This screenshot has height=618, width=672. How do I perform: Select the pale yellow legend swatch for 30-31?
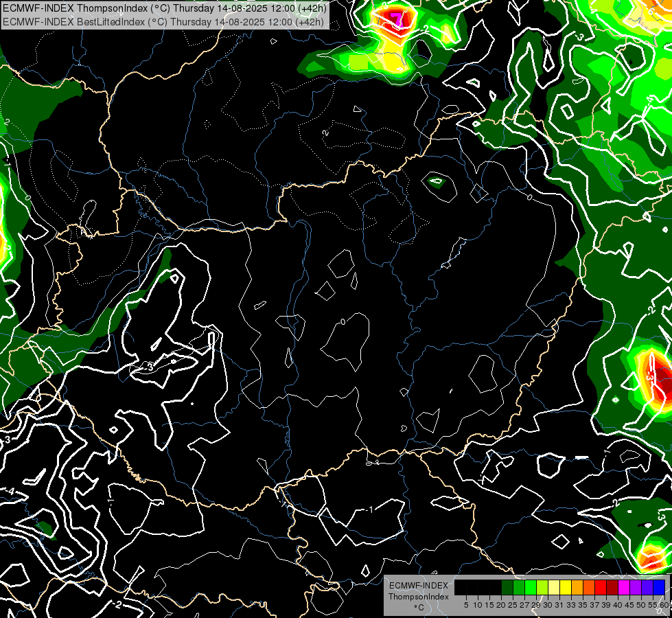point(554,587)
